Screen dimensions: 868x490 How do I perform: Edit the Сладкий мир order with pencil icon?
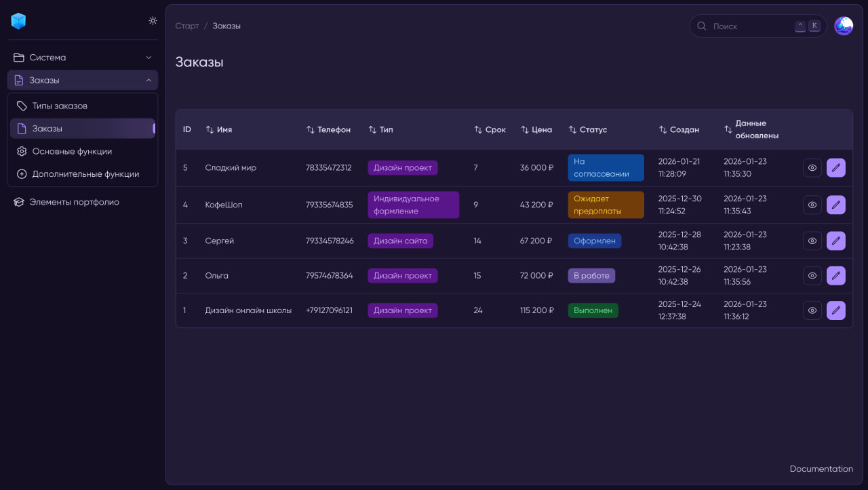tap(835, 167)
